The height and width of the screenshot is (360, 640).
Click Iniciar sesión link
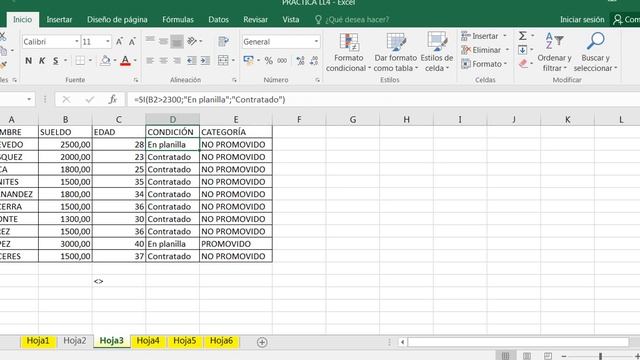tap(582, 20)
